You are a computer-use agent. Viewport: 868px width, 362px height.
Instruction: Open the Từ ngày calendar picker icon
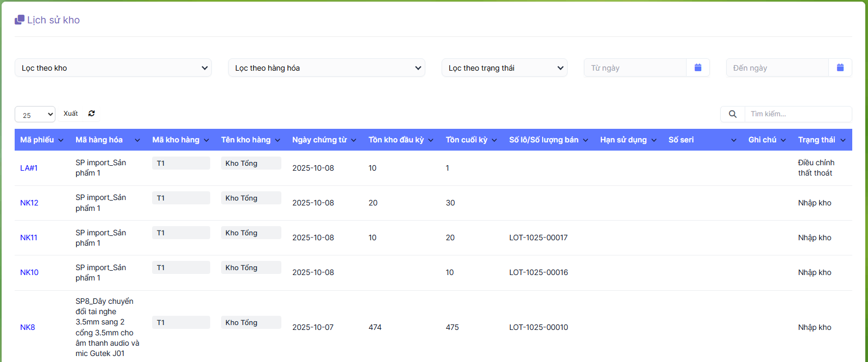[698, 68]
